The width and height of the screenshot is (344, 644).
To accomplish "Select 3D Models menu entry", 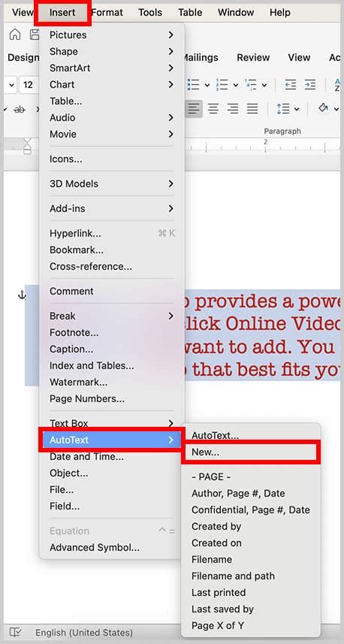I will tap(112, 183).
